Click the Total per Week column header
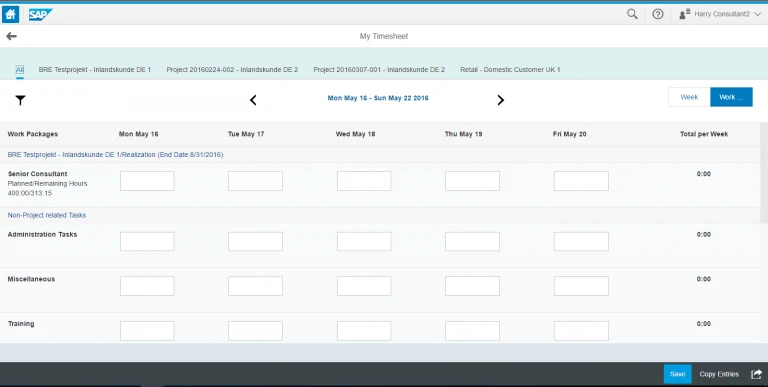Screen dimensions: 768x387 [704, 134]
